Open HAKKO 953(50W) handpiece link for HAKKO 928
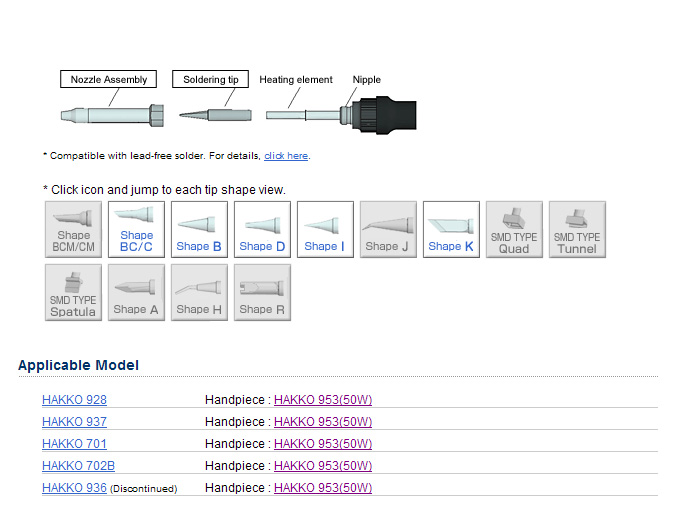 tap(323, 400)
